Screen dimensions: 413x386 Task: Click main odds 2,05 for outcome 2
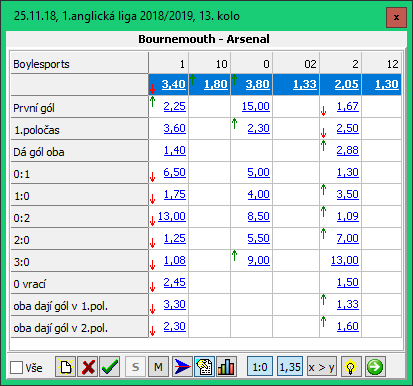click(x=347, y=84)
